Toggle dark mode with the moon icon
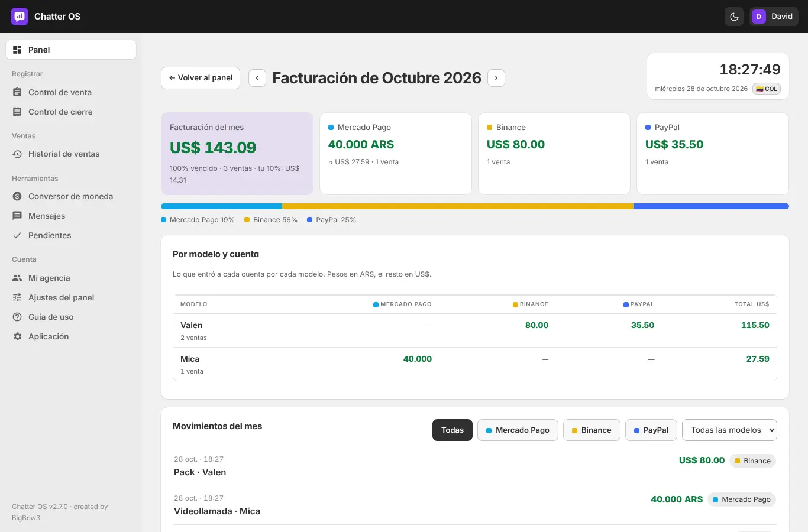The image size is (808, 532). [734, 17]
